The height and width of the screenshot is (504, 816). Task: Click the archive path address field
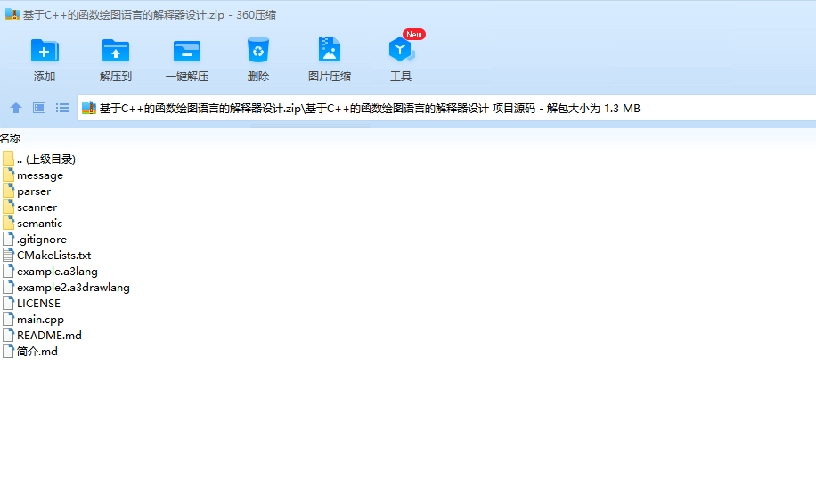point(446,108)
